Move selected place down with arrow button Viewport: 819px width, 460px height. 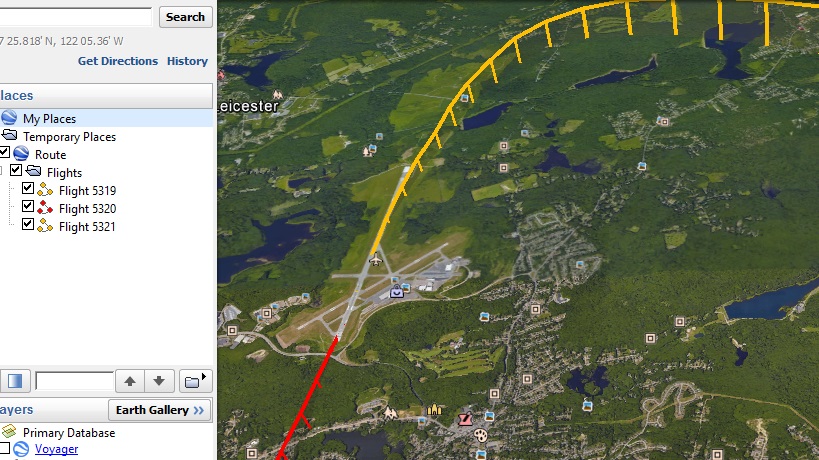pyautogui.click(x=158, y=381)
